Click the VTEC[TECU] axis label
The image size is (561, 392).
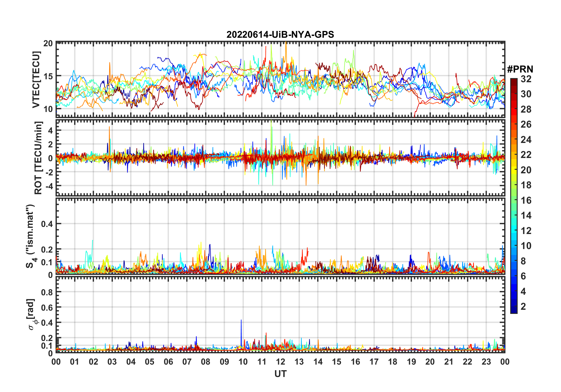click(36, 80)
